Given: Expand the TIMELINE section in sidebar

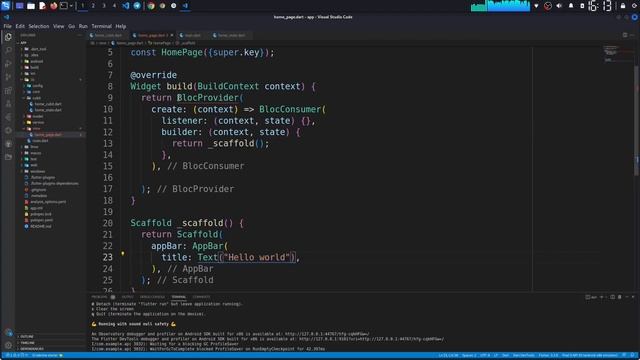Looking at the screenshot, I should point(50,343).
